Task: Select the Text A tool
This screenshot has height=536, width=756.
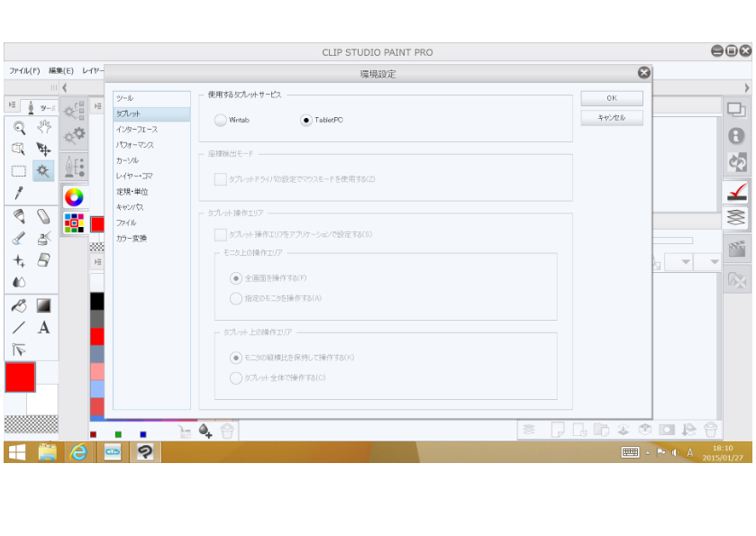Action: coord(44,328)
